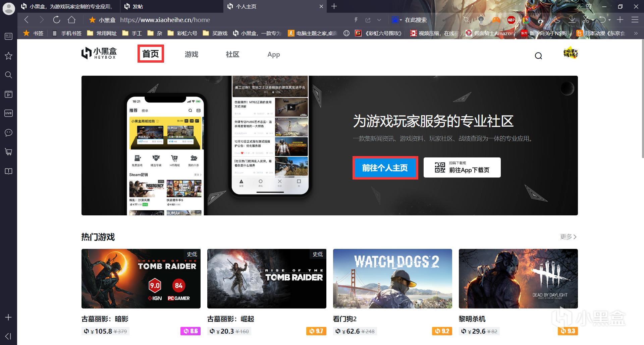The image size is (644, 345).
Task: Open the Baidu search engine selector
Action: tap(397, 20)
